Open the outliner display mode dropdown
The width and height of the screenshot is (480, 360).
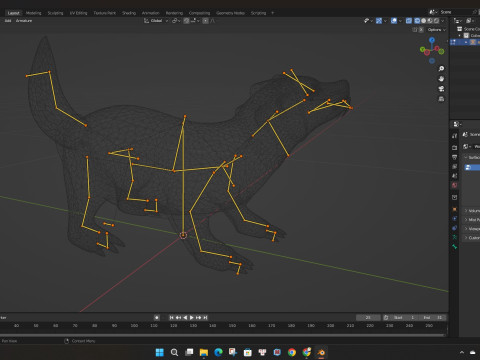click(458, 21)
